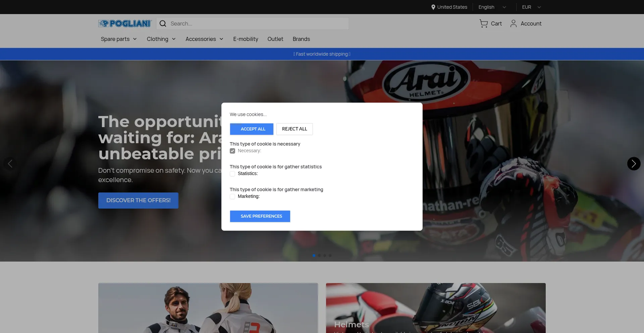The image size is (644, 333).
Task: Open the Helmets category thumbnail
Action: (436, 308)
